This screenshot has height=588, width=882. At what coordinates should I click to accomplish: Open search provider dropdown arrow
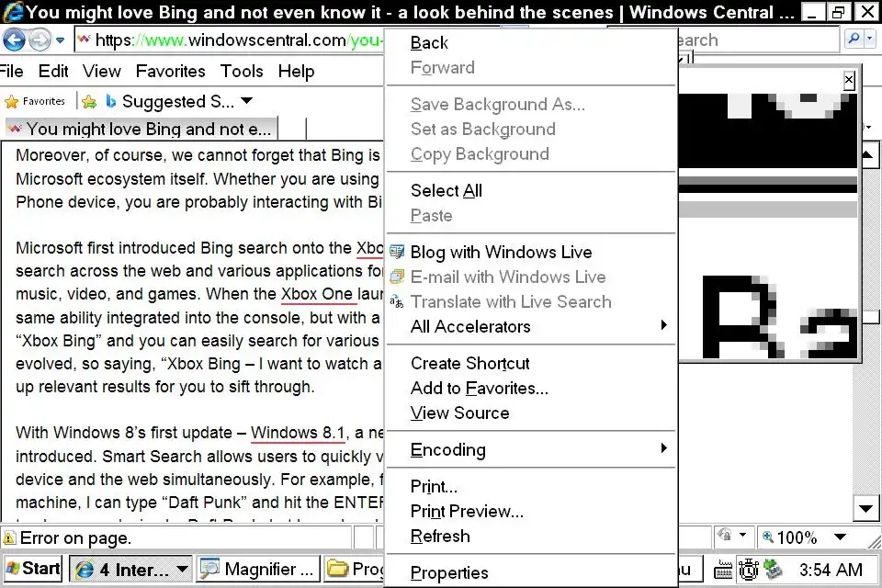pyautogui.click(x=870, y=40)
